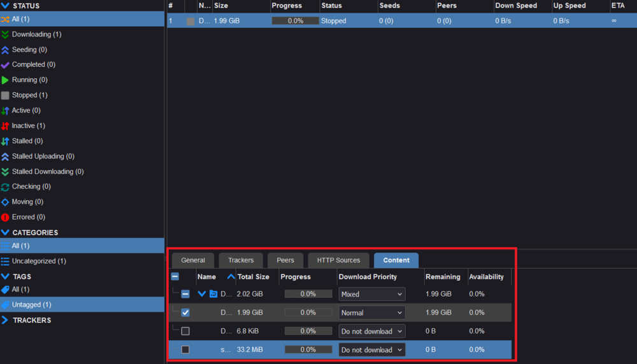The width and height of the screenshot is (637, 364).
Task: Click the 1.99 GiB Remaining value in the Normal row
Action: 438,312
